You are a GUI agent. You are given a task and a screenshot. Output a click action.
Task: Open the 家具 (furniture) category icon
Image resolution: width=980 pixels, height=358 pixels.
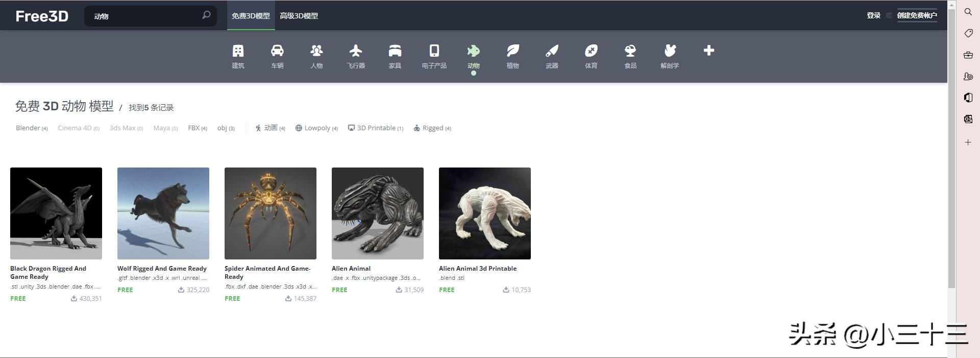[x=395, y=51]
